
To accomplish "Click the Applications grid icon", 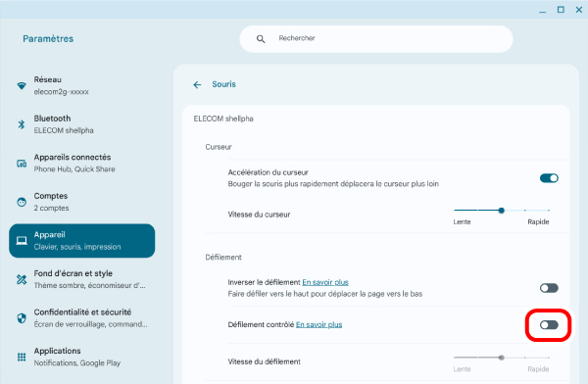I will 22,357.
